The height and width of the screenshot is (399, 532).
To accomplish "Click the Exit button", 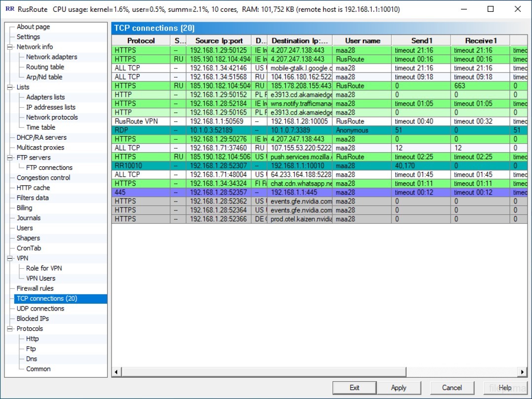I will pyautogui.click(x=354, y=388).
